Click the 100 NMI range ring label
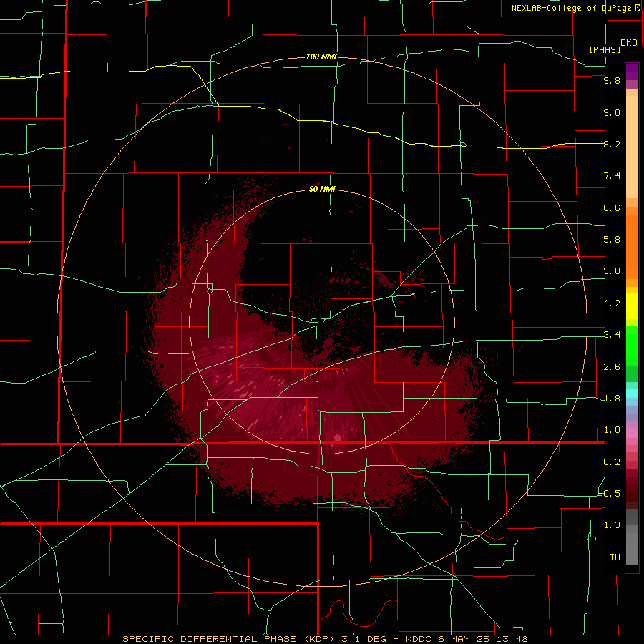644x644 pixels. click(321, 57)
